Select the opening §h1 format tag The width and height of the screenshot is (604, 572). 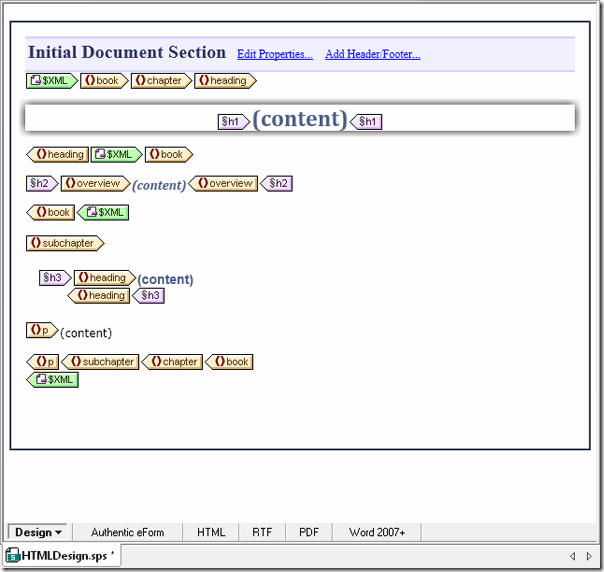click(x=234, y=122)
